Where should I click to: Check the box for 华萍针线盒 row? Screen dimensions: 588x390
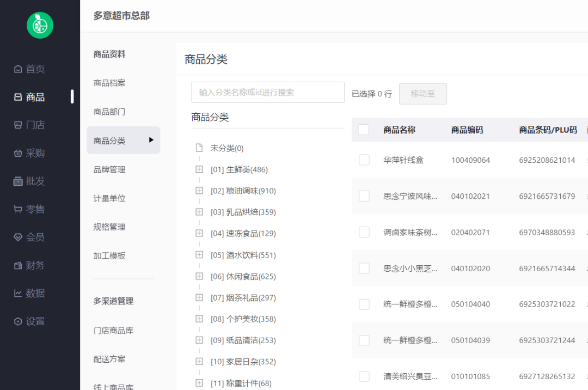(364, 160)
